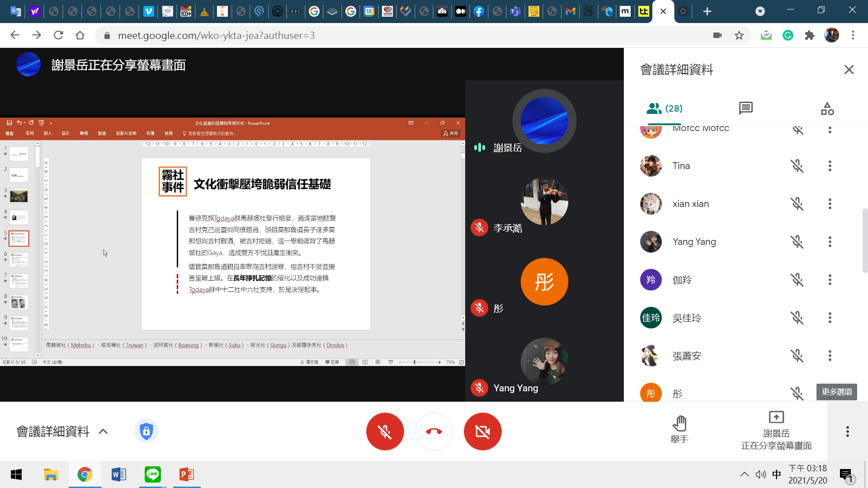Open the activities shapes tab icon

click(827, 108)
